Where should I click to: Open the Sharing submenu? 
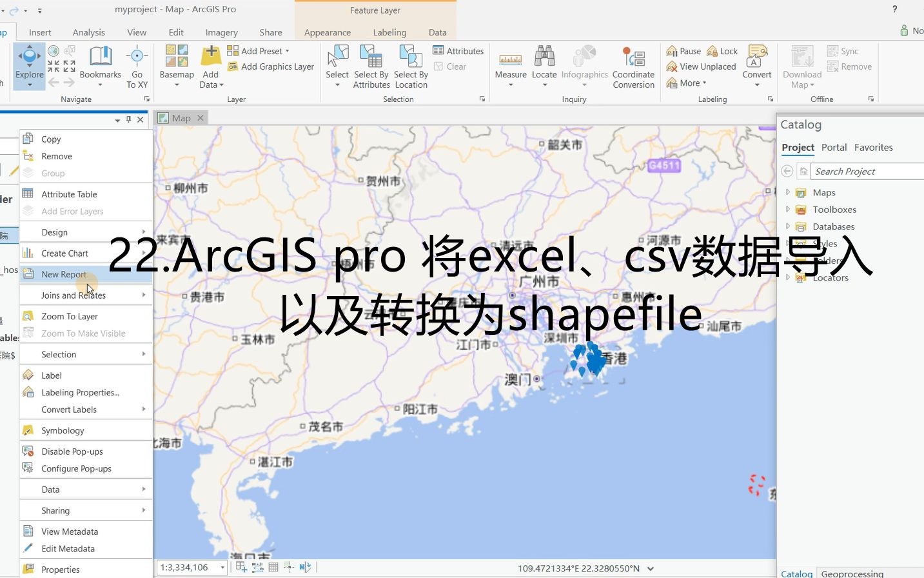86,510
